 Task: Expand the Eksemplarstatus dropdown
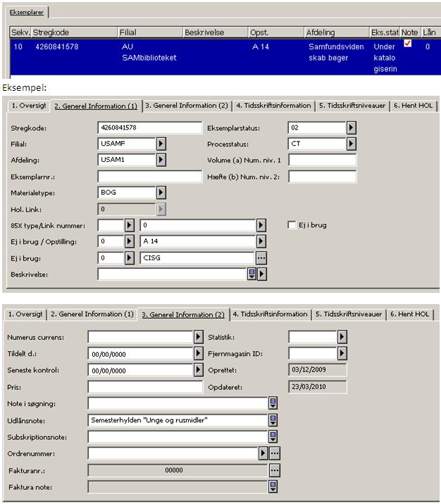coord(351,127)
